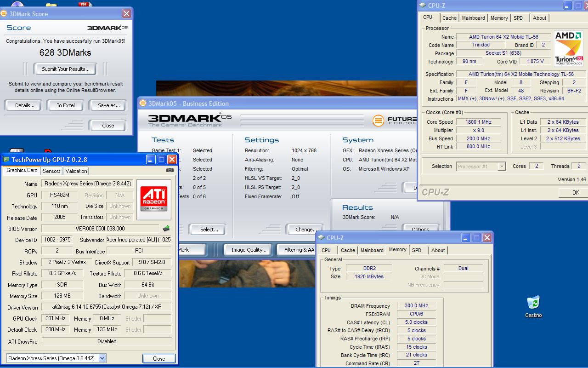The image size is (588, 368).
Task: Close the 3DMark Score window with X
Action: pos(127,14)
